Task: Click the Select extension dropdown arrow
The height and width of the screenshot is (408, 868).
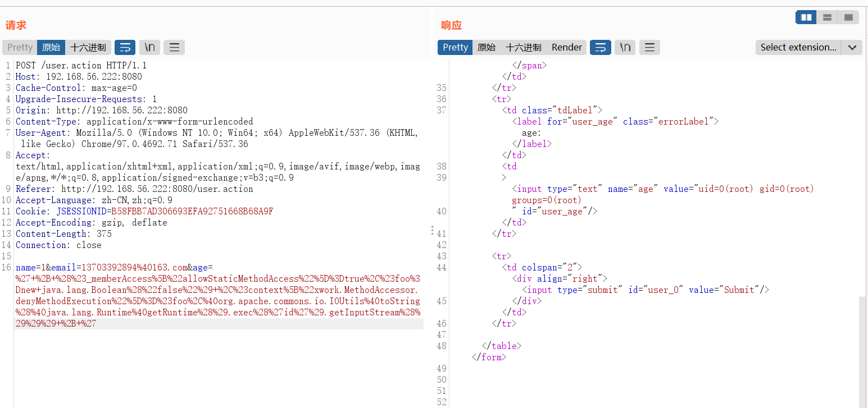Action: tap(852, 47)
